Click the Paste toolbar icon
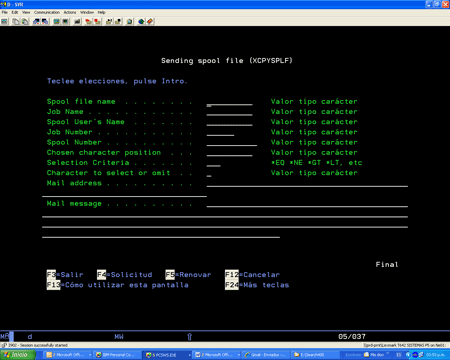 tap(25, 22)
